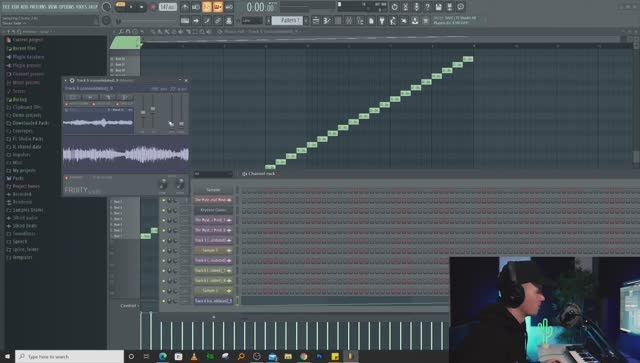The width and height of the screenshot is (640, 363).
Task: Click the tempo tapper icon
Action: 393,20
